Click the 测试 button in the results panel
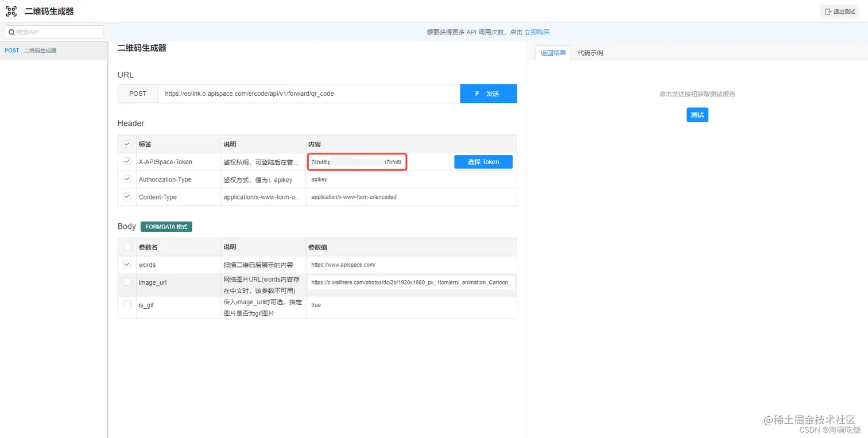Image resolution: width=868 pixels, height=438 pixels. tap(697, 115)
